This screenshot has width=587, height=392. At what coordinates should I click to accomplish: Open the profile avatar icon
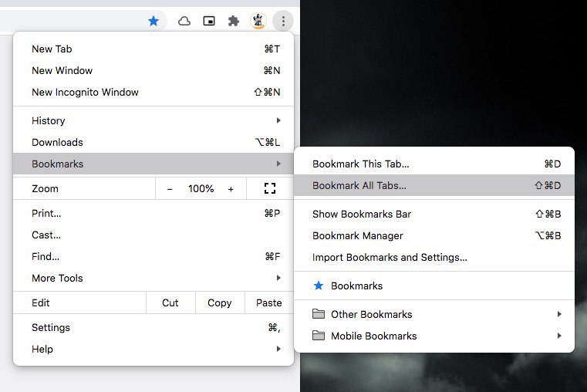258,21
